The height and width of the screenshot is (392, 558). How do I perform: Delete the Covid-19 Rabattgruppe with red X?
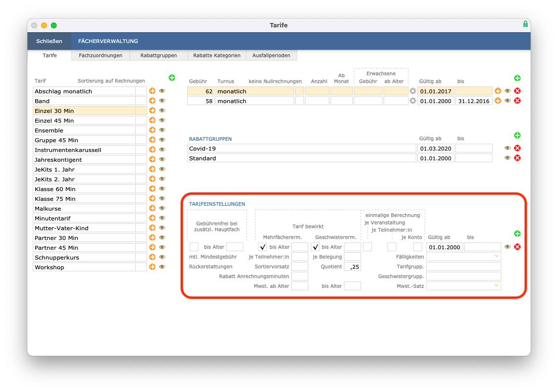[x=517, y=148]
